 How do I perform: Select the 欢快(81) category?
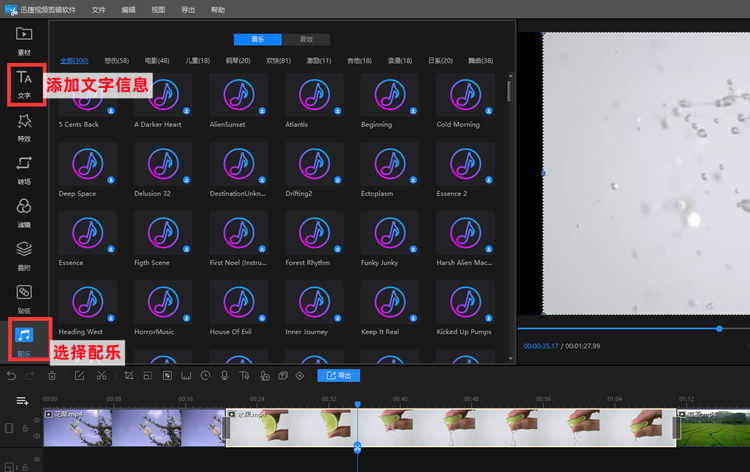tap(278, 61)
